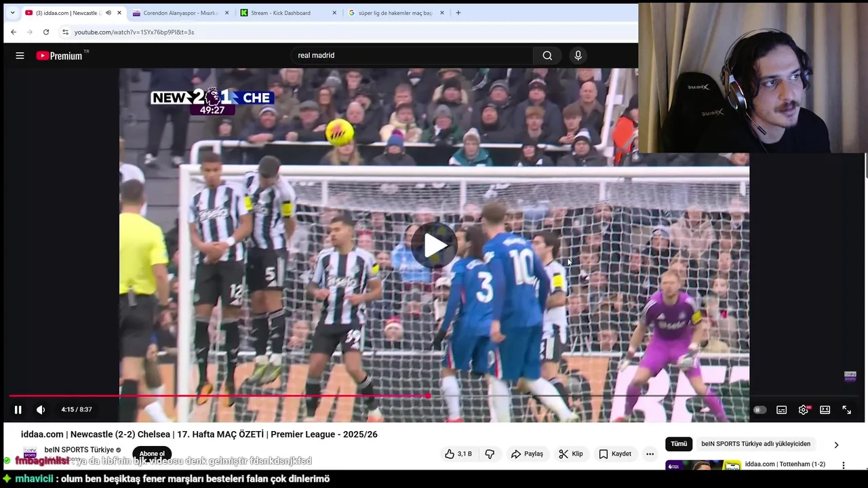868x488 pixels.
Task: Select the iddaa.com Newcastle YouTube tab
Action: pos(68,13)
